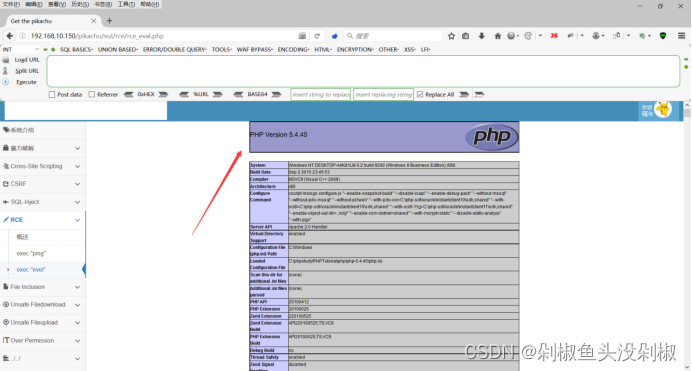Collapse the RCE sidebar section
Viewport: 692px width, 371px height.
coord(42,220)
